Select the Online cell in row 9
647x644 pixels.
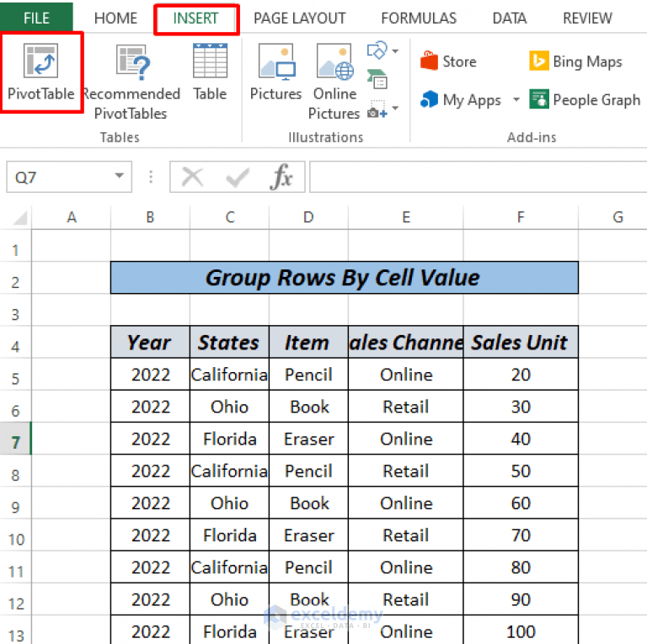(x=406, y=503)
